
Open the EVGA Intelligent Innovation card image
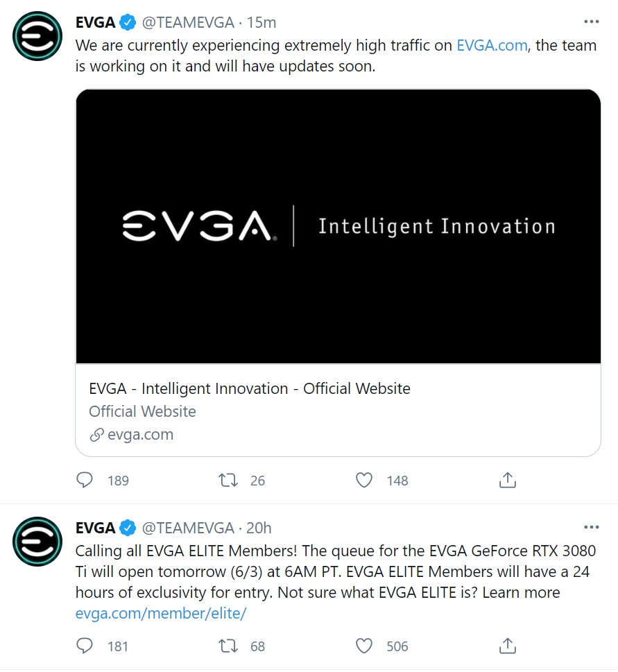[x=338, y=226]
